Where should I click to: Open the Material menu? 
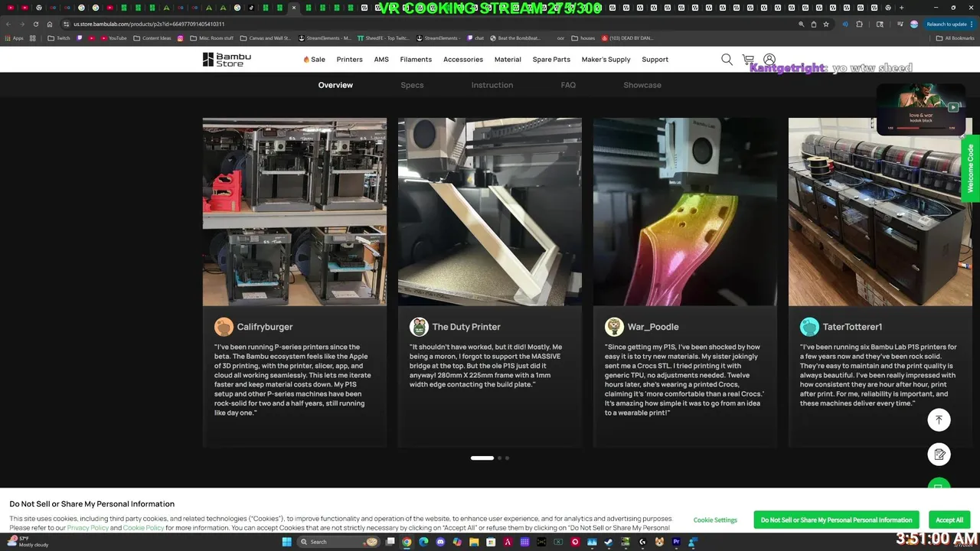point(508,60)
